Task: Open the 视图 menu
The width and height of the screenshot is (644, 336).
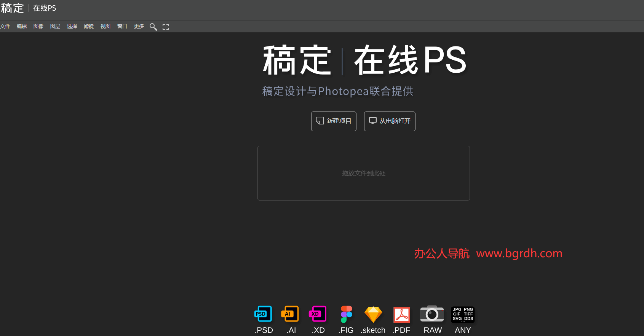Action: pos(105,26)
